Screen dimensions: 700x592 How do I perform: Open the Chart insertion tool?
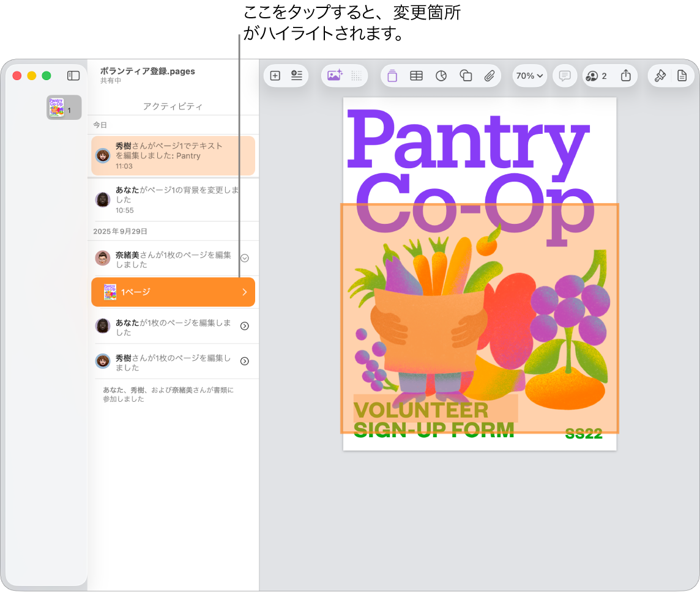441,76
